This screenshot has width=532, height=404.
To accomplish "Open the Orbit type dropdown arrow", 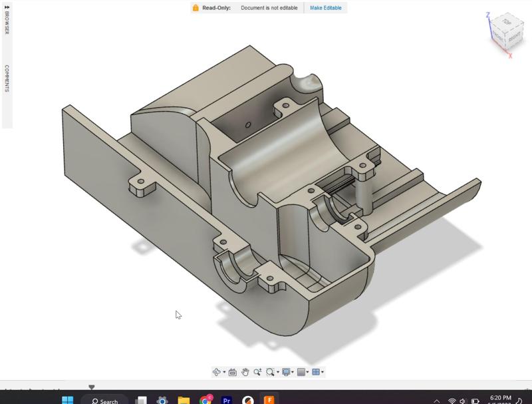I will (224, 373).
